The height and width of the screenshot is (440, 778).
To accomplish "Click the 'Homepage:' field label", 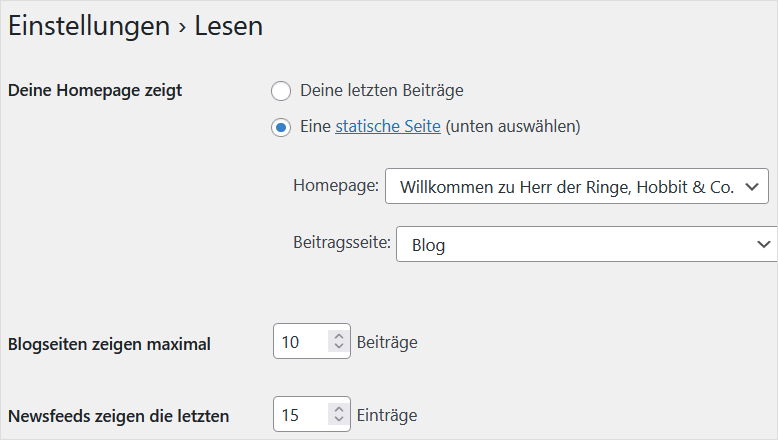I will click(x=336, y=186).
